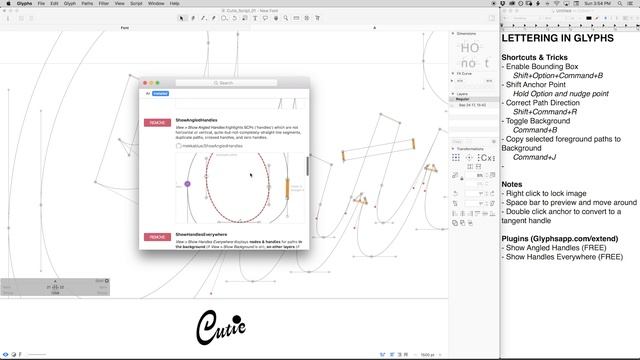This screenshot has width=640, height=360.
Task: Open the View menu
Action: click(x=120, y=3)
